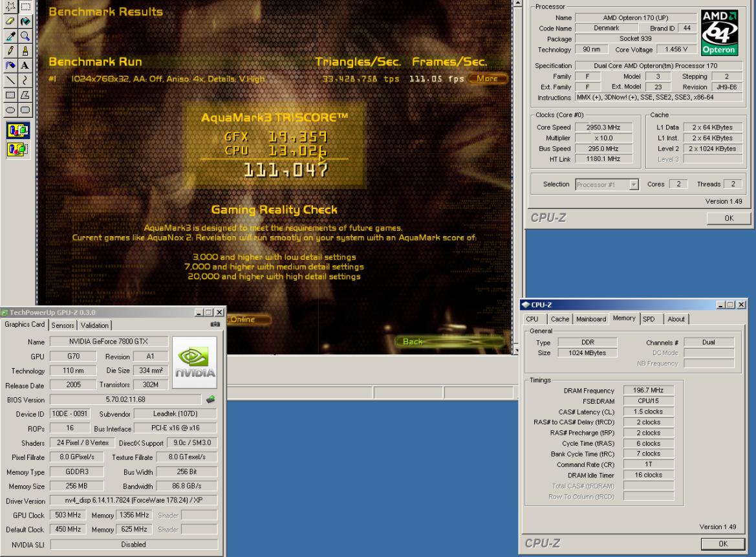Select the Rounded Rectangle tool

25,110
